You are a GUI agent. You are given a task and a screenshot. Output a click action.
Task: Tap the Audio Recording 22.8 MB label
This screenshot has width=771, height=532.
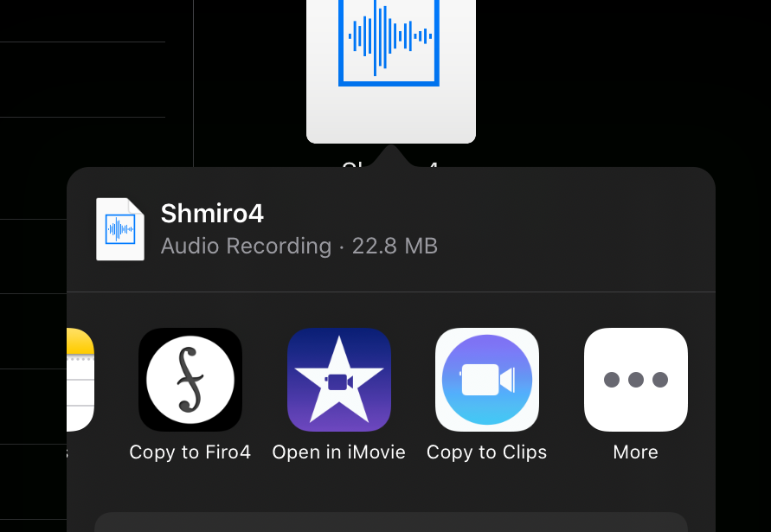coord(299,246)
